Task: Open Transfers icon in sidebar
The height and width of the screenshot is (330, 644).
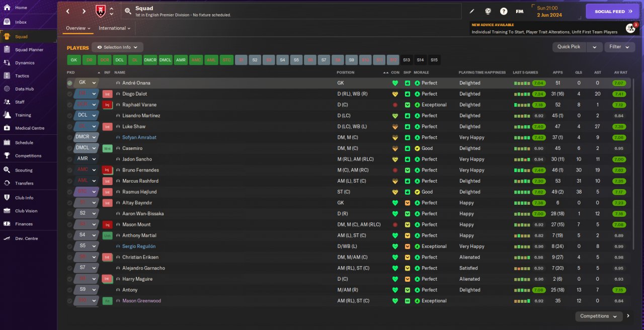Action: point(7,183)
